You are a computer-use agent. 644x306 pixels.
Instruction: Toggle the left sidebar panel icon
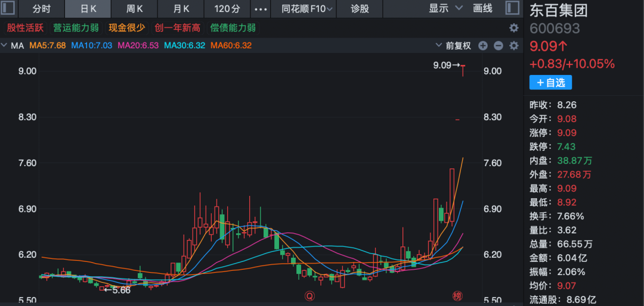point(8,9)
